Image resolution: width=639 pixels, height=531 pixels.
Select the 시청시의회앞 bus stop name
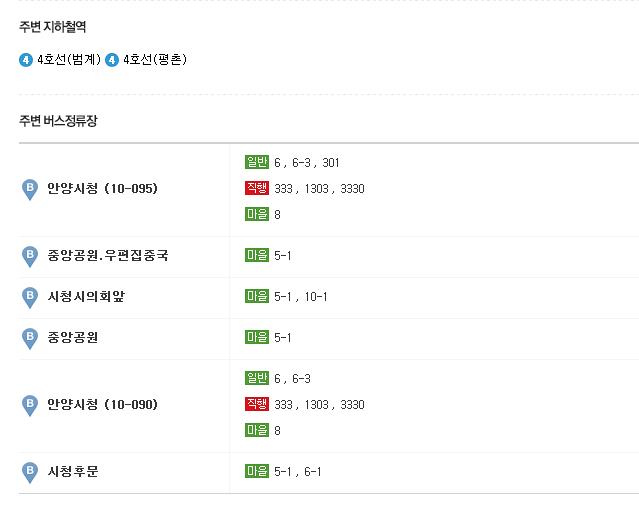[x=86, y=296]
